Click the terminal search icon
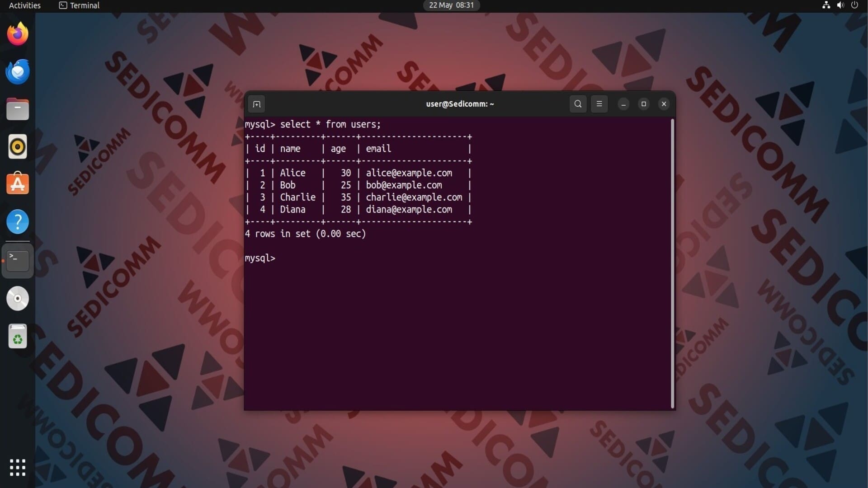Image resolution: width=868 pixels, height=488 pixels. point(578,104)
